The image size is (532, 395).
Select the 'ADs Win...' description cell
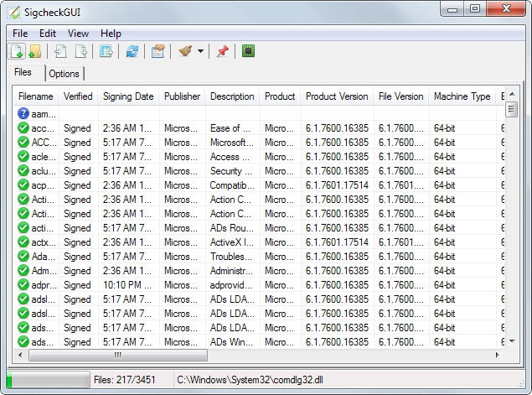tap(231, 341)
